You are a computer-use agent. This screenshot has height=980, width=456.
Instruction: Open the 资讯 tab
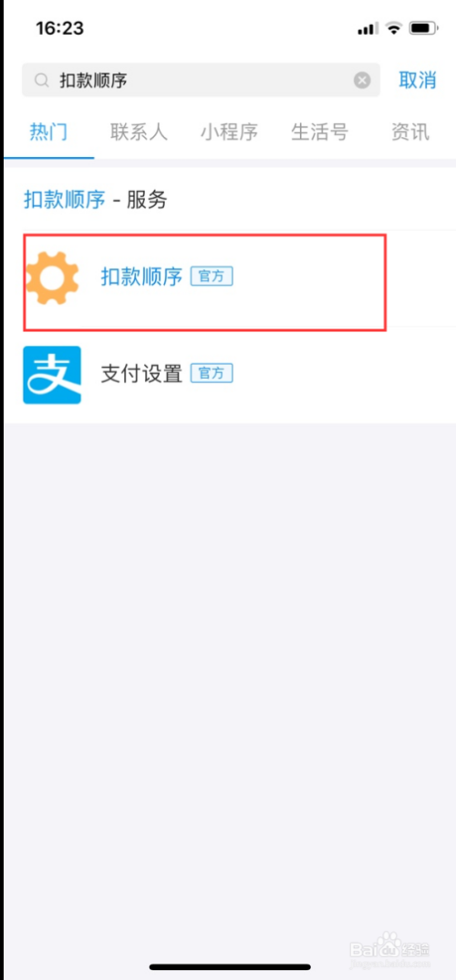coord(410,132)
